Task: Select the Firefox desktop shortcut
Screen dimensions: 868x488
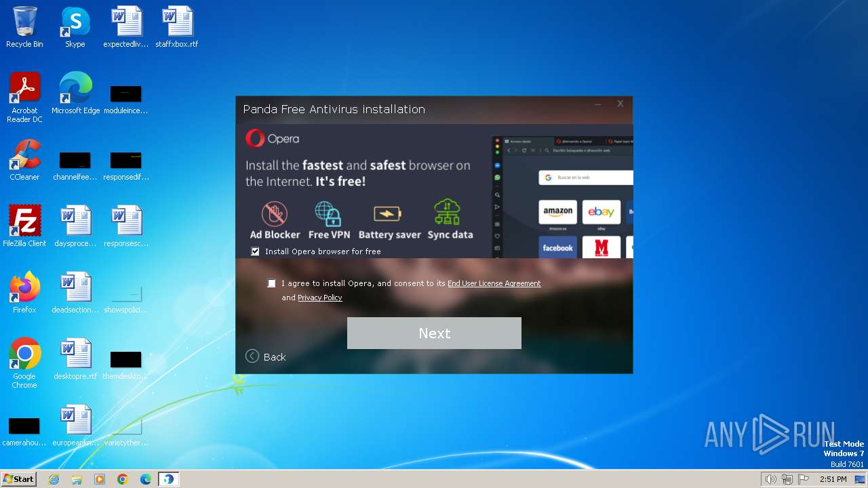Action: pos(24,292)
